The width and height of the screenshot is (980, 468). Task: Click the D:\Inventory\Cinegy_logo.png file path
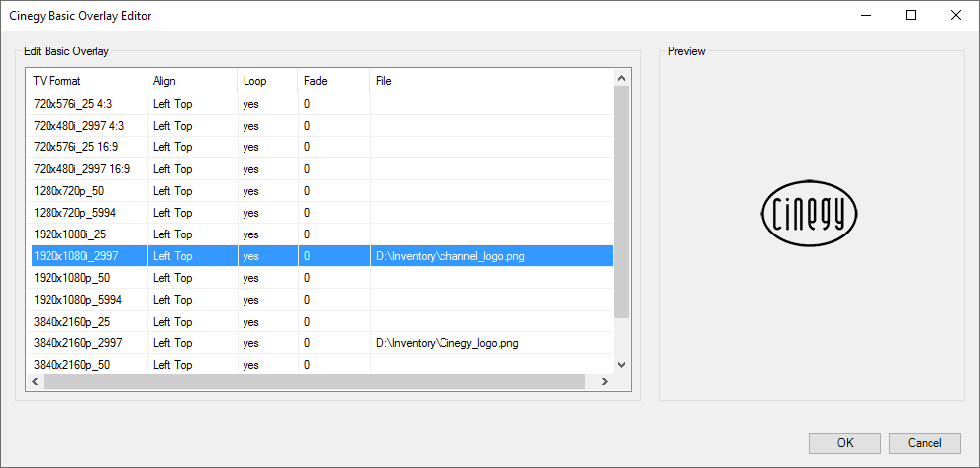click(446, 343)
